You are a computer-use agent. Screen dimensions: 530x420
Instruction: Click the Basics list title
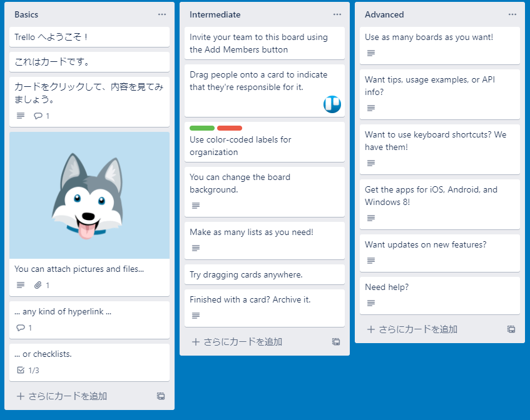click(26, 14)
